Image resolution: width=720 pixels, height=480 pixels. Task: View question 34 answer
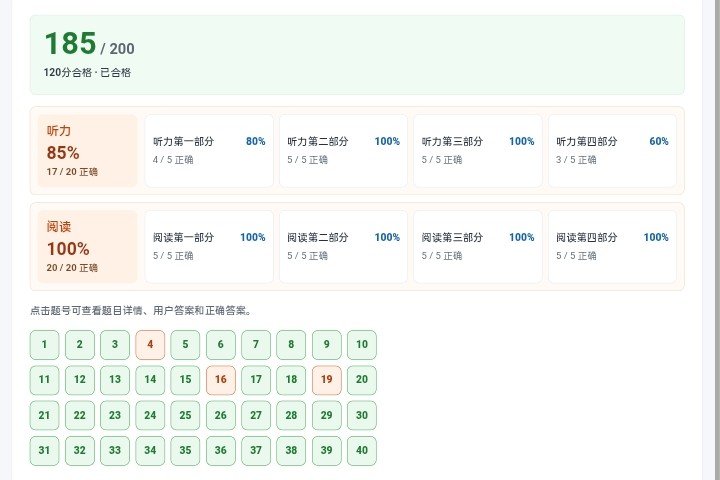click(x=150, y=451)
